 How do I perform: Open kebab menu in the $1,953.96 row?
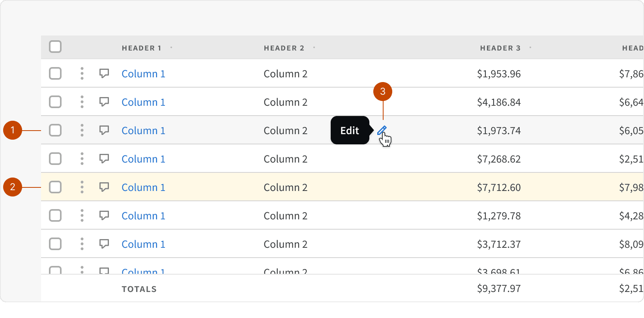(x=82, y=73)
